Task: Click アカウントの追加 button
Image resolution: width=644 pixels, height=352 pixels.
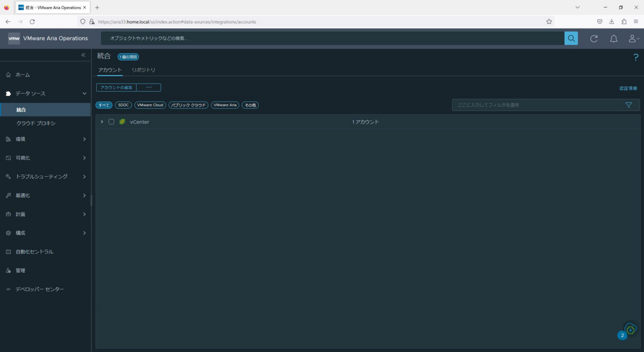Action: 116,87
